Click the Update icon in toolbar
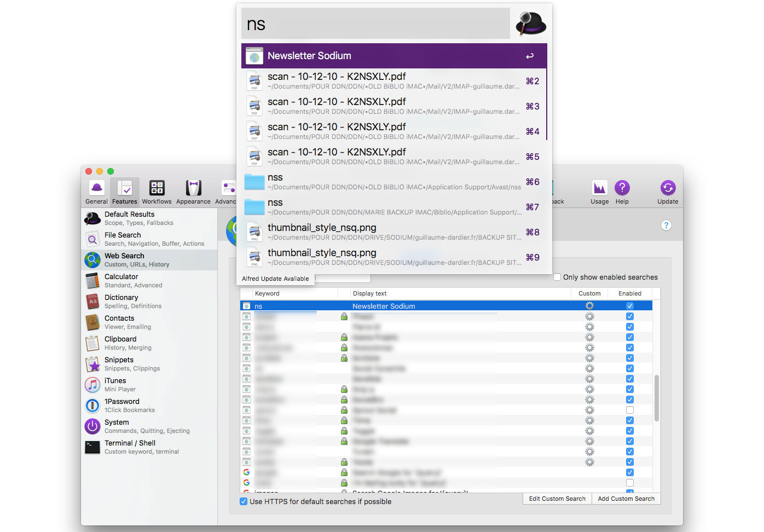Viewport: 764px width, 532px height. [x=667, y=192]
